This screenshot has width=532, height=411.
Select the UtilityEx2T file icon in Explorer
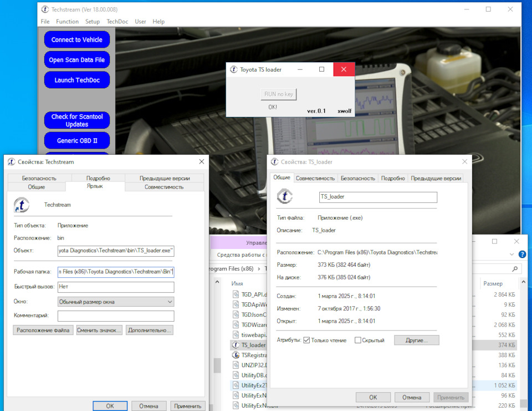point(236,385)
